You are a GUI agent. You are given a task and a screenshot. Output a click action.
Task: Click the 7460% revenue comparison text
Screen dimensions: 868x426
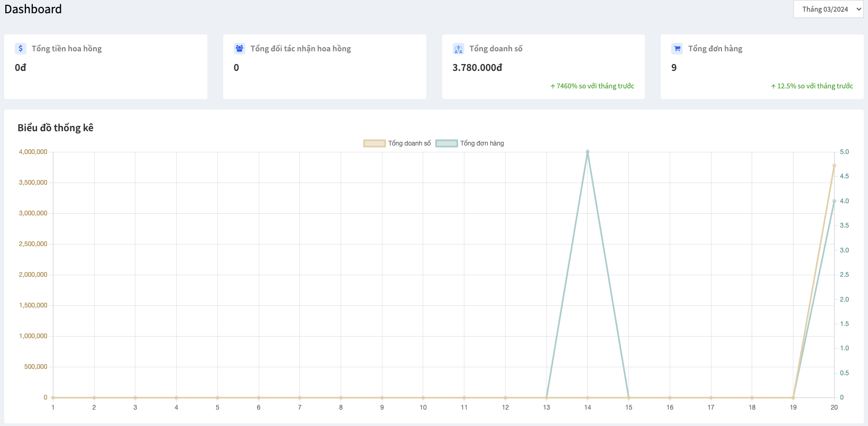coord(595,86)
